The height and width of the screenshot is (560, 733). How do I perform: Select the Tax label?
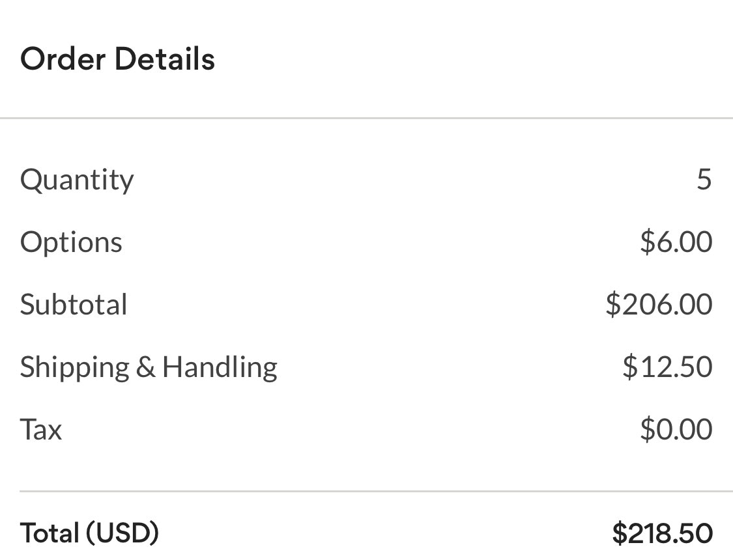click(41, 430)
